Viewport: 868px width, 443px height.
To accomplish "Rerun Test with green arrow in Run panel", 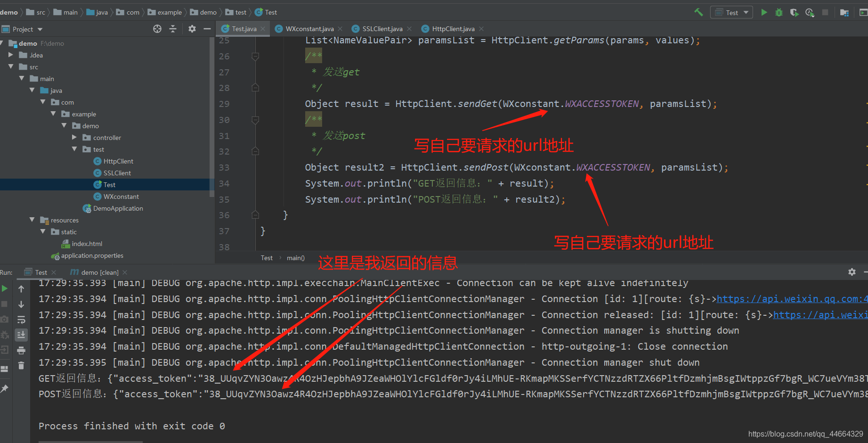I will [x=5, y=288].
